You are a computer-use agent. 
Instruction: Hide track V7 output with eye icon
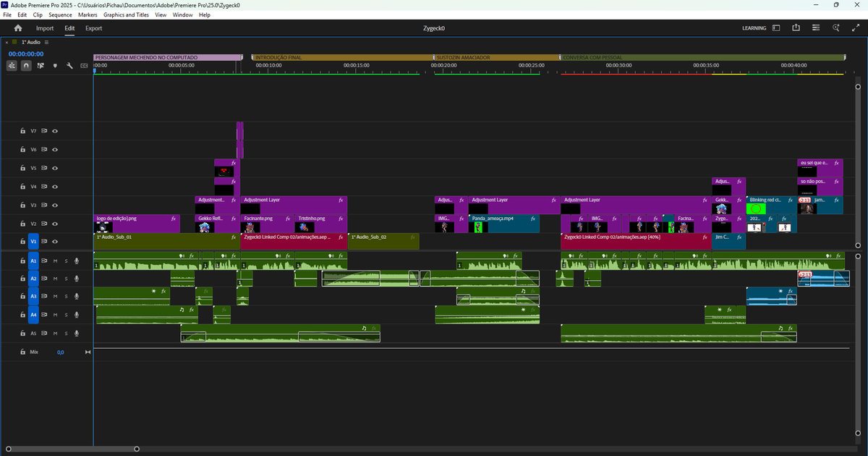[x=54, y=131]
